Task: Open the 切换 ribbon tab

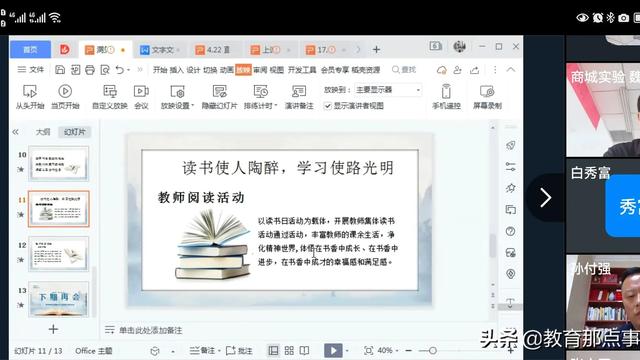Action: [x=210, y=70]
